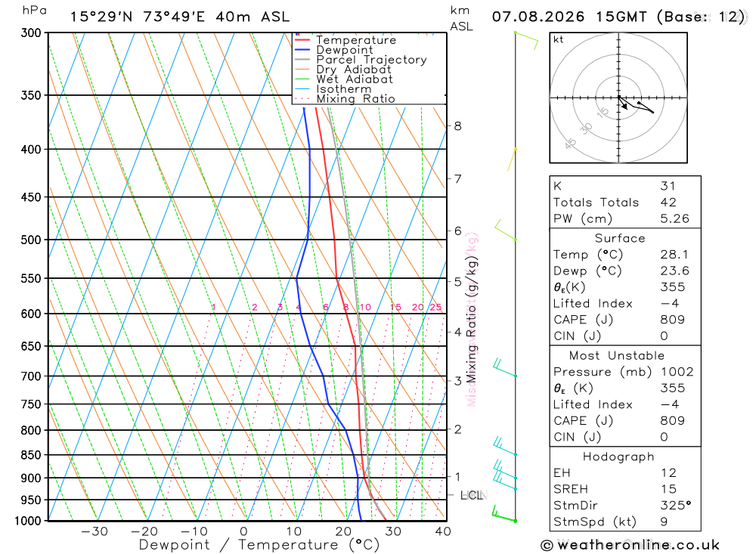Click the hPa axis unit label
Viewport: 756px width, 554px height.
pos(35,11)
